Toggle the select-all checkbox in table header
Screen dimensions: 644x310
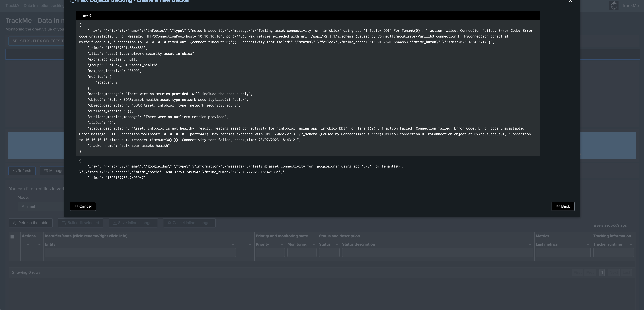[12, 237]
